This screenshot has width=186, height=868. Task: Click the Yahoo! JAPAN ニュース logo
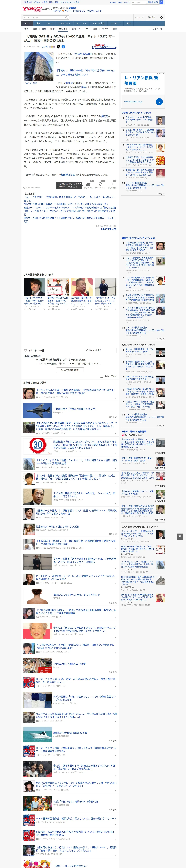tap(37, 9)
